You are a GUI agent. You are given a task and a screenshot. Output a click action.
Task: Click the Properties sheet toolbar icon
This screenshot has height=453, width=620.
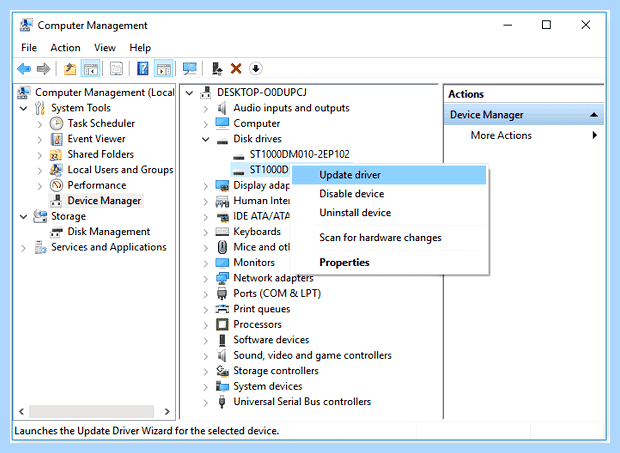coord(116,69)
